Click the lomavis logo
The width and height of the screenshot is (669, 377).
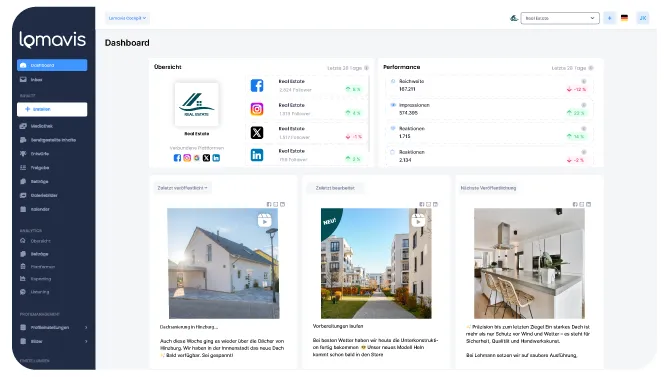point(52,40)
